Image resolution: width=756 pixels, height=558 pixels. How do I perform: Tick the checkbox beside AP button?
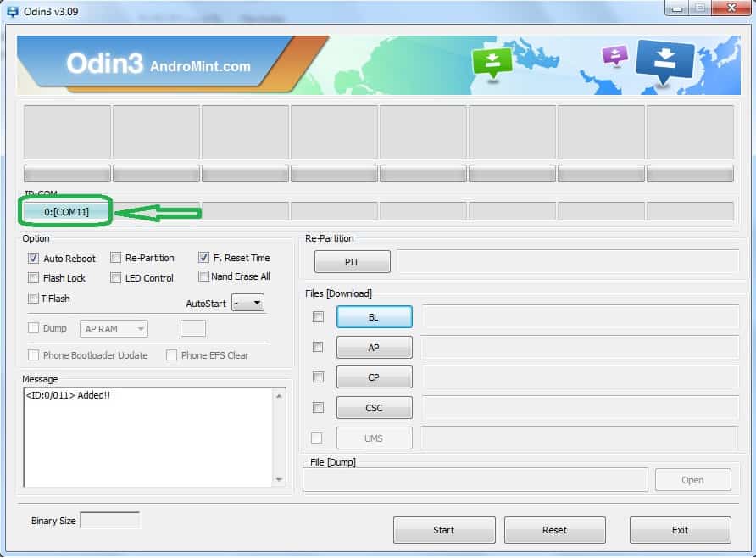[318, 347]
